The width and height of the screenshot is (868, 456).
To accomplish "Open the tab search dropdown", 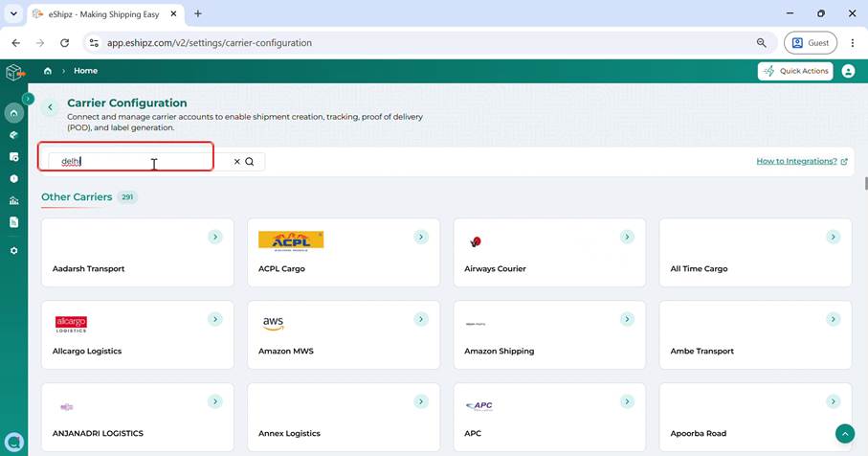I will pos(13,13).
